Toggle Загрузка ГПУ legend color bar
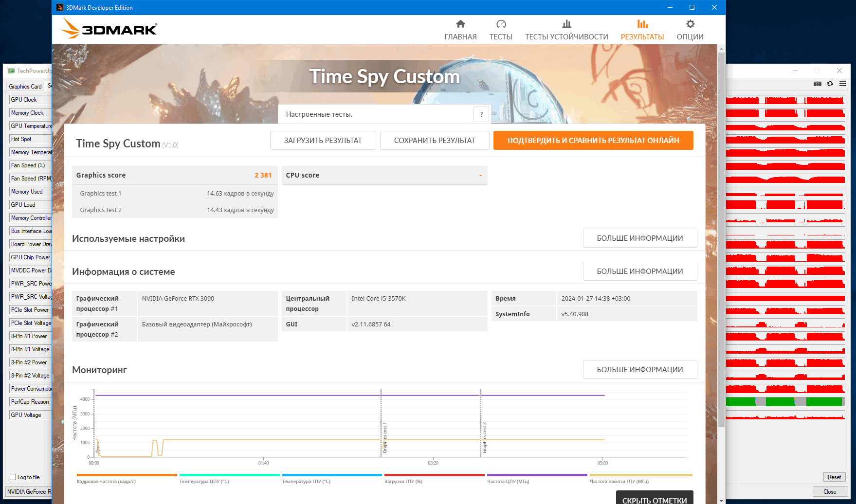Image resolution: width=856 pixels, height=504 pixels. point(435,475)
